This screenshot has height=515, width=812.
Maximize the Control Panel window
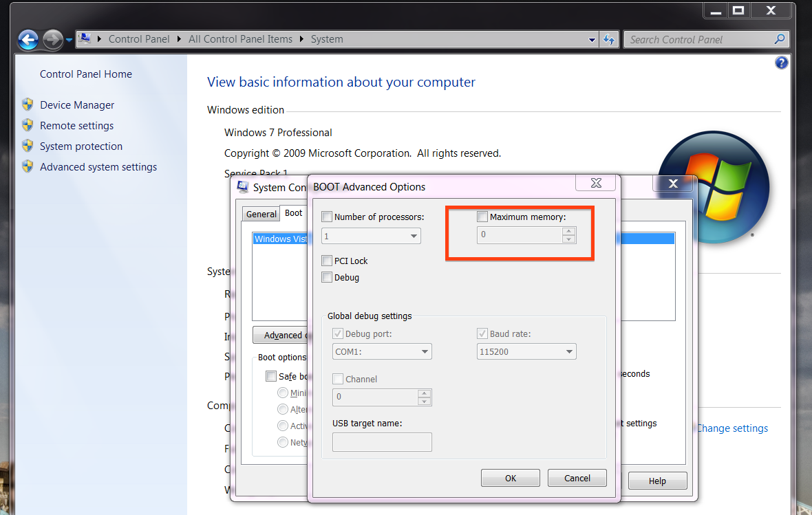pos(738,10)
